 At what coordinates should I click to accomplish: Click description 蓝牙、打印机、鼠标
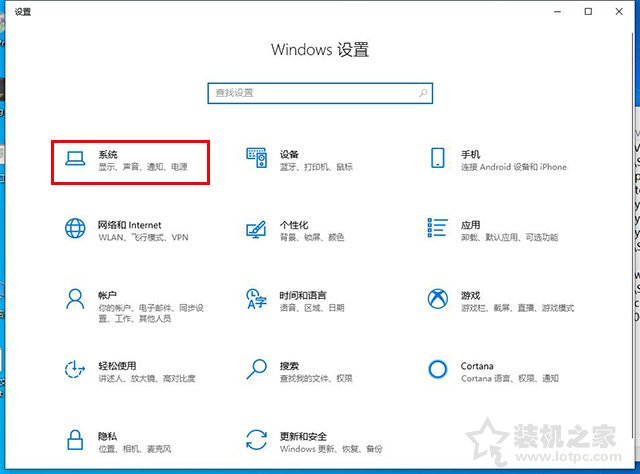coord(316,167)
